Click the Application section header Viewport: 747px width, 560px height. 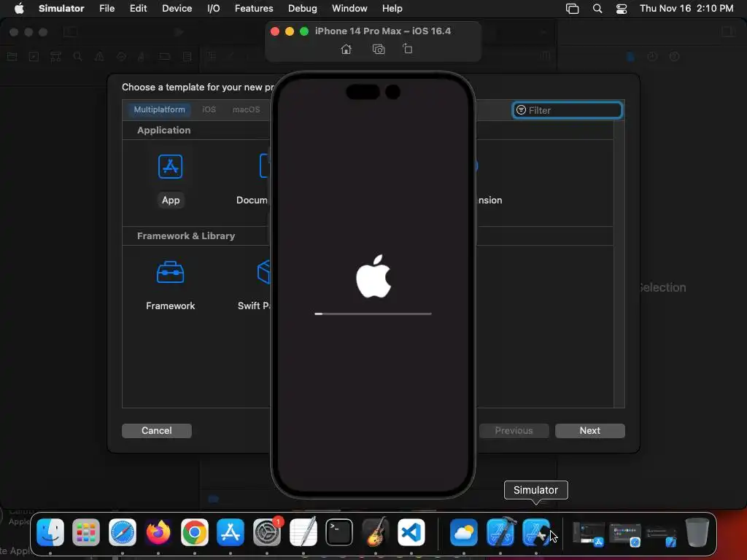click(163, 130)
